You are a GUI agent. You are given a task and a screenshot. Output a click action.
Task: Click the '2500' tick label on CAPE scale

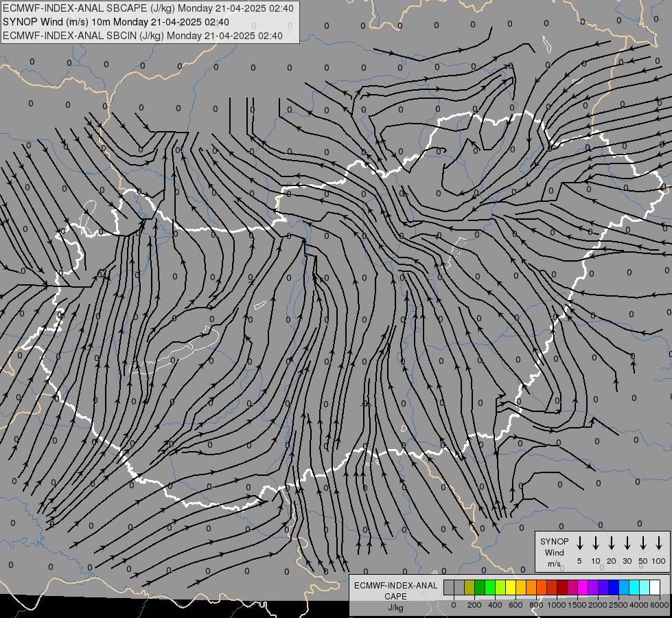618,605
